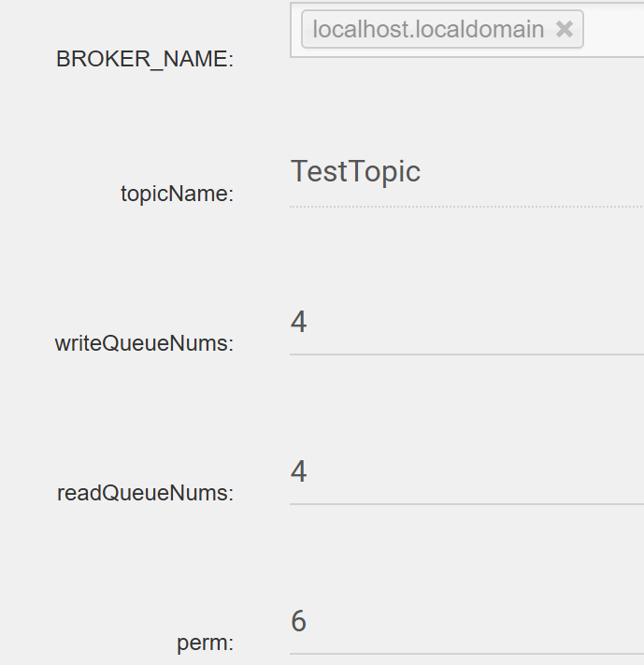Click the BROKER_NAME label
The width and height of the screenshot is (644, 665).
point(145,59)
